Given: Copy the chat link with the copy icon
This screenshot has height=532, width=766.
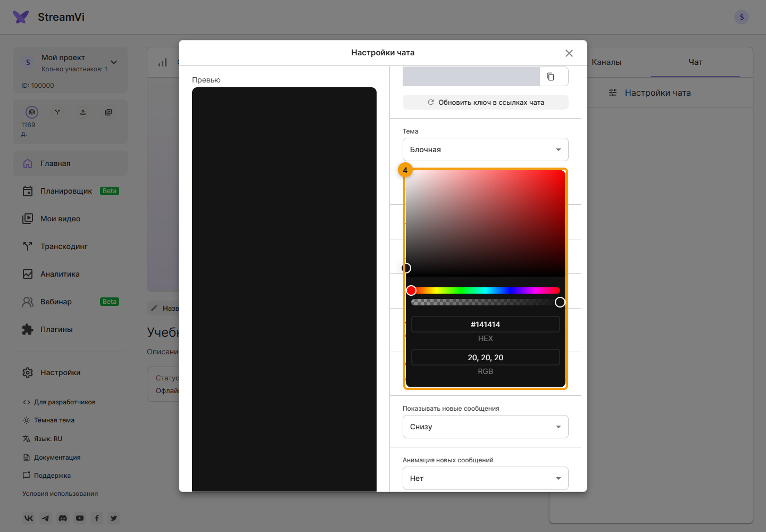Looking at the screenshot, I should click(x=551, y=77).
